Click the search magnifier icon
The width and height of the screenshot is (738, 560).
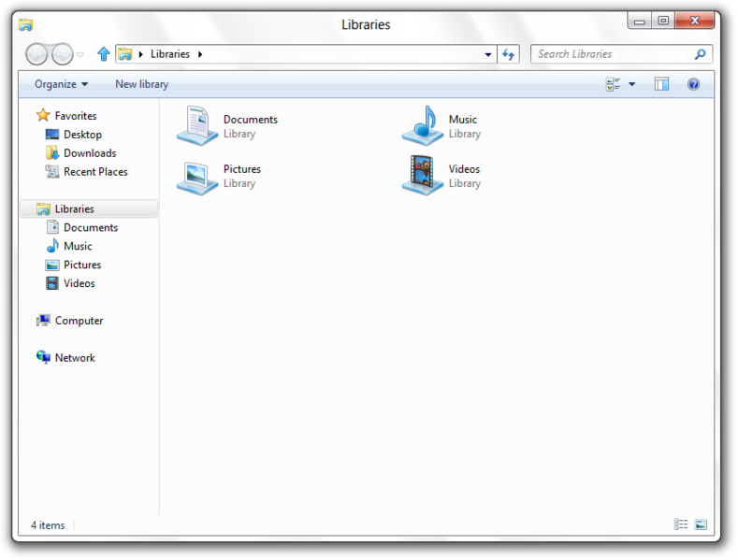coord(700,54)
